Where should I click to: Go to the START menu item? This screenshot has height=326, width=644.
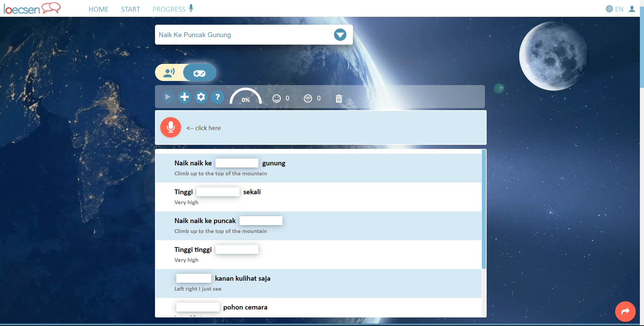point(131,9)
